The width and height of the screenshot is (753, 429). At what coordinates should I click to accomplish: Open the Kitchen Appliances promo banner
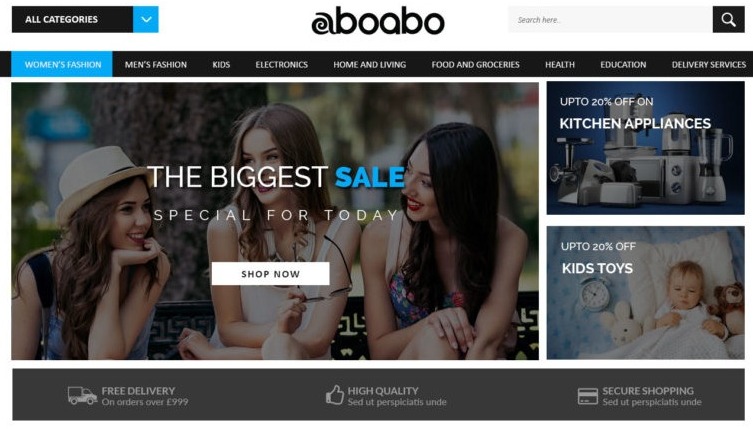click(645, 148)
